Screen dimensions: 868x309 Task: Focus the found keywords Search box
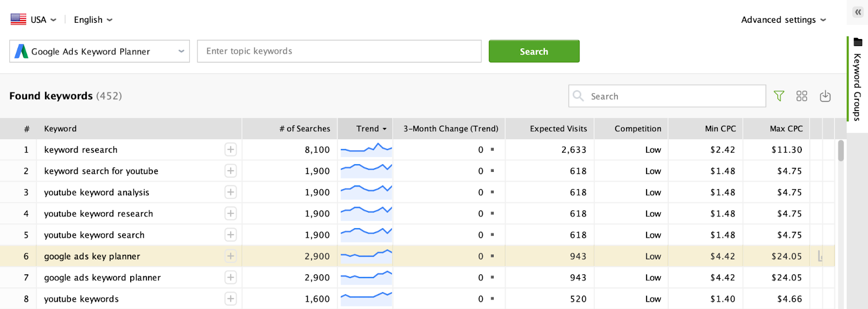click(x=667, y=96)
